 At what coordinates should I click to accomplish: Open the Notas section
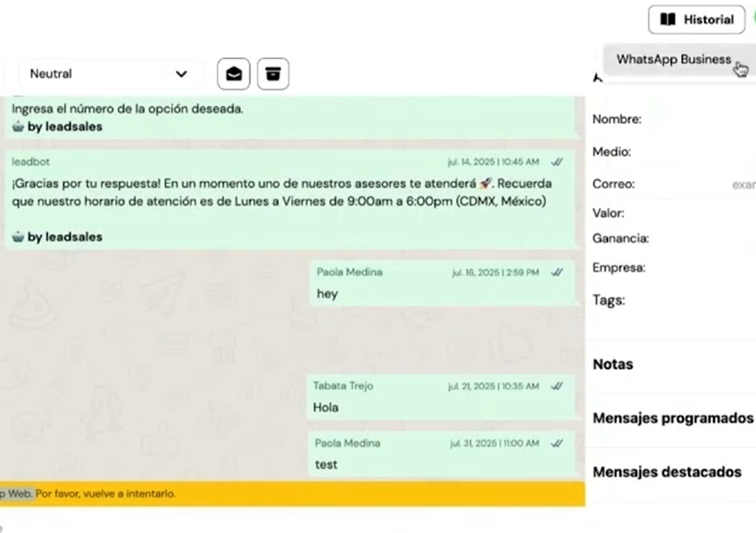tap(613, 365)
